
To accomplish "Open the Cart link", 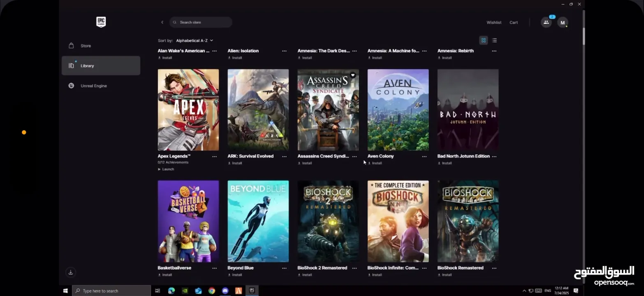I will [x=514, y=23].
